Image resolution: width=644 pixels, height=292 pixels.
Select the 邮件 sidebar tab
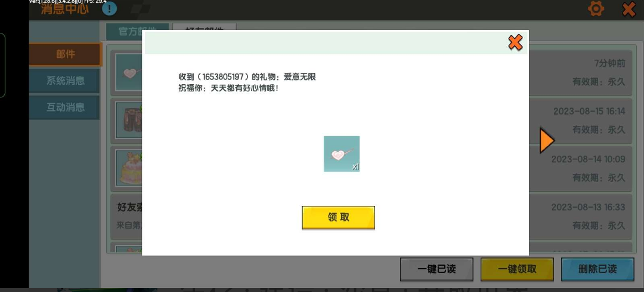pyautogui.click(x=66, y=54)
